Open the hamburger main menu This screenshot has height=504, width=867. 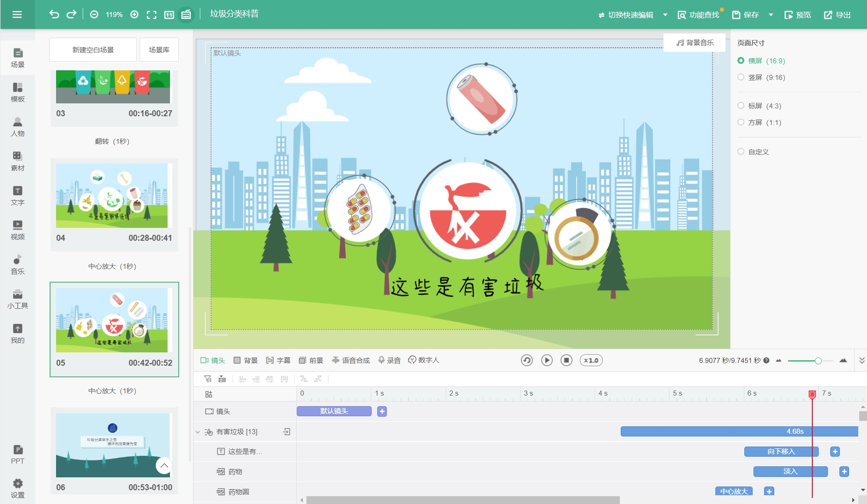[17, 15]
